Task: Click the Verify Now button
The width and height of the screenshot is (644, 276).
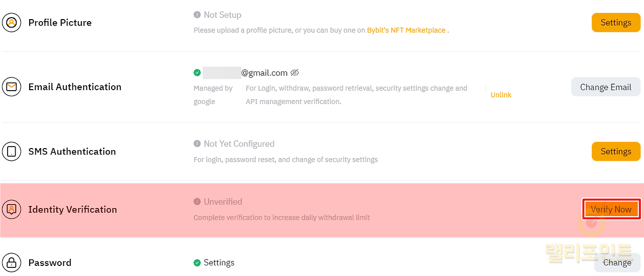Action: (611, 209)
